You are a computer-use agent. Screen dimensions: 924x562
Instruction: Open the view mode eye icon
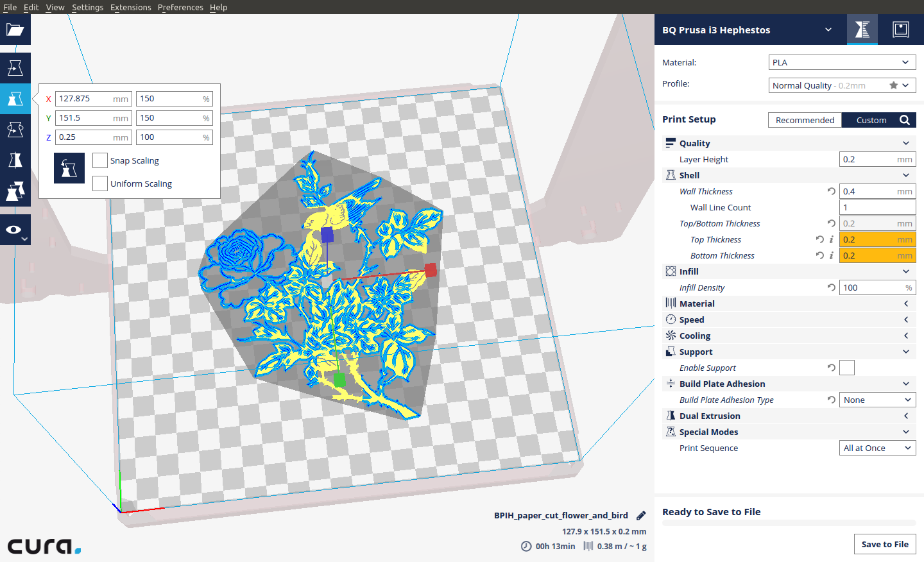tap(15, 230)
